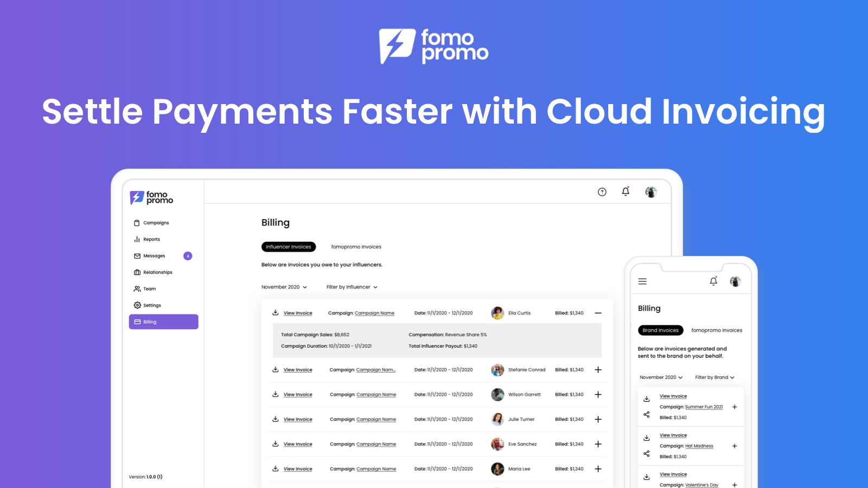Click Ella Curtis avatar
Viewport: 868px width, 488px height.
pos(497,313)
